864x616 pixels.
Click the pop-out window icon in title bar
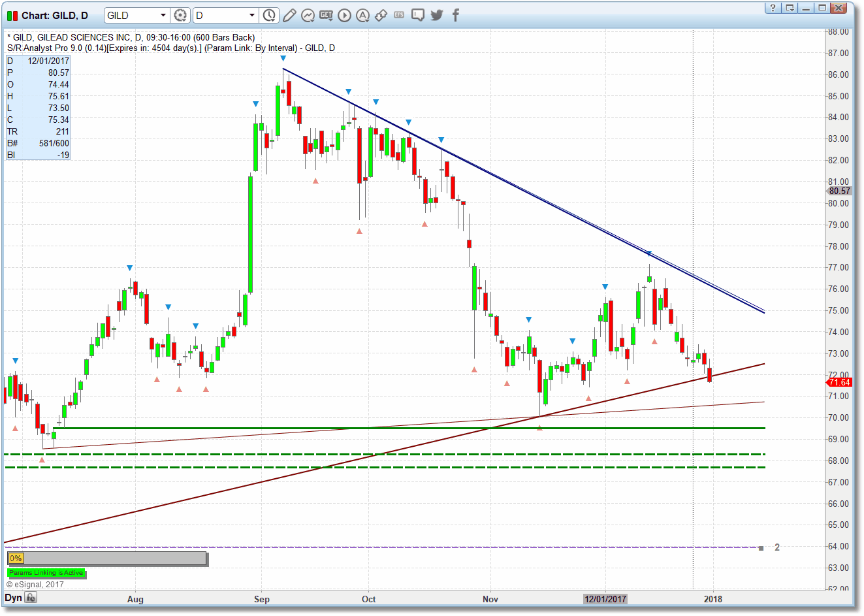(x=790, y=8)
